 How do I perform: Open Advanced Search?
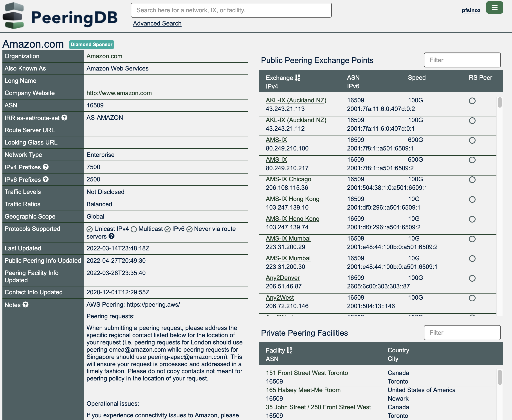click(157, 24)
